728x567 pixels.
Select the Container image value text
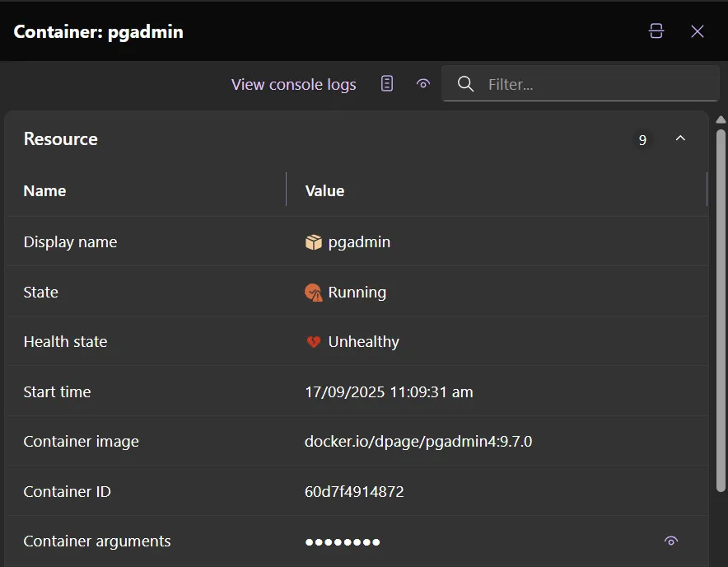tap(418, 442)
